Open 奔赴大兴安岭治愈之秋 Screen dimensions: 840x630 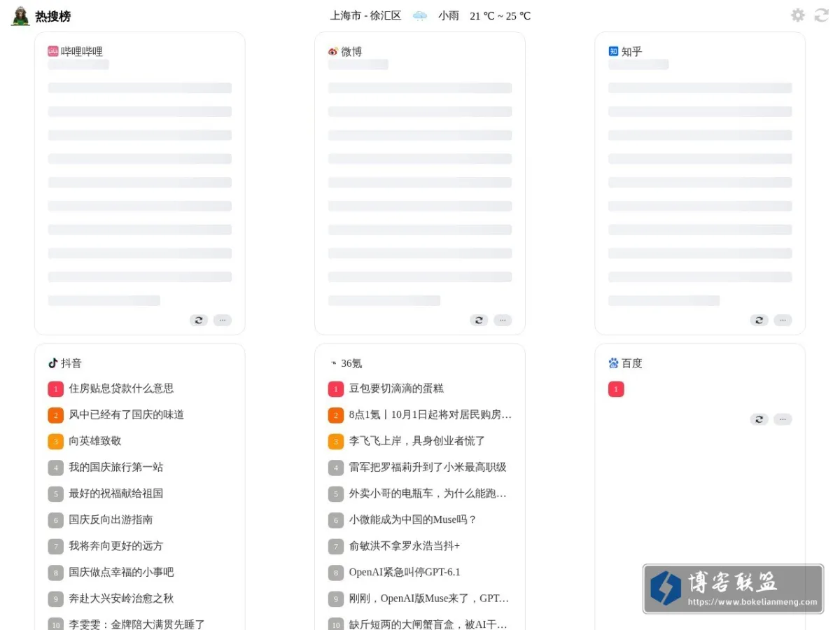click(121, 598)
